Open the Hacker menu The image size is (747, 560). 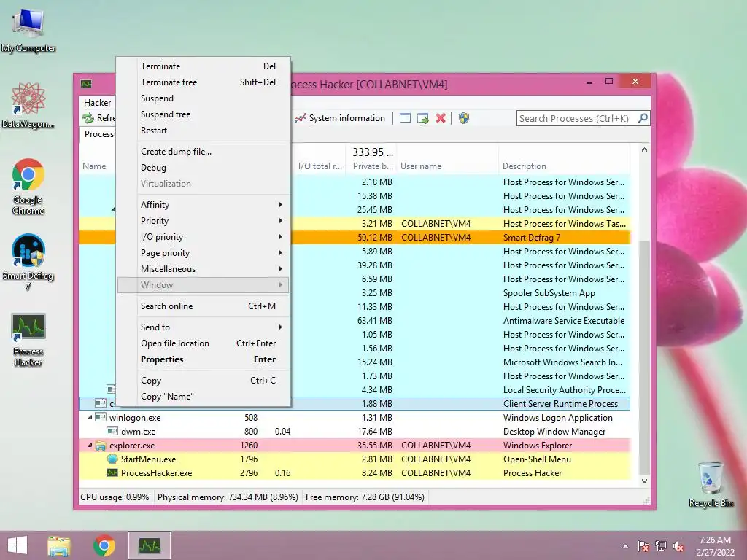[97, 102]
